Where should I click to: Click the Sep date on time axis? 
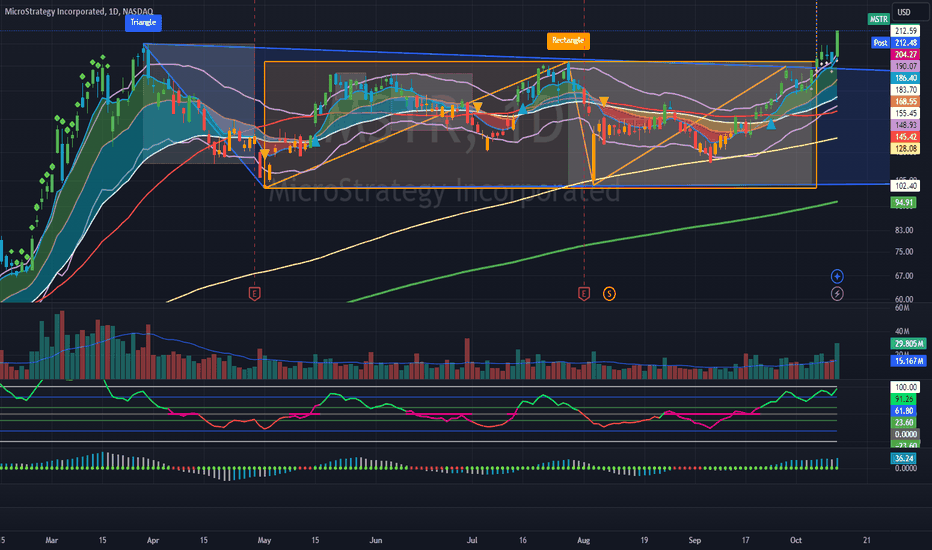[x=695, y=540]
